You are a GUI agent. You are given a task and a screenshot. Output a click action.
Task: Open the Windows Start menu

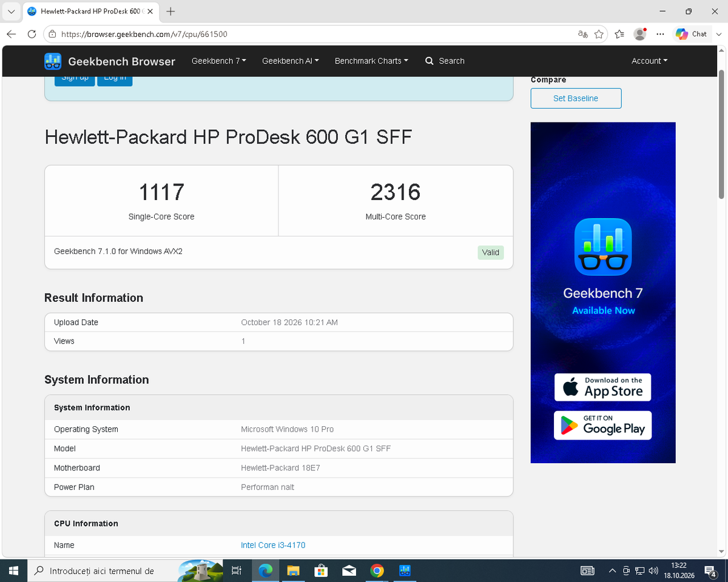tap(13, 570)
